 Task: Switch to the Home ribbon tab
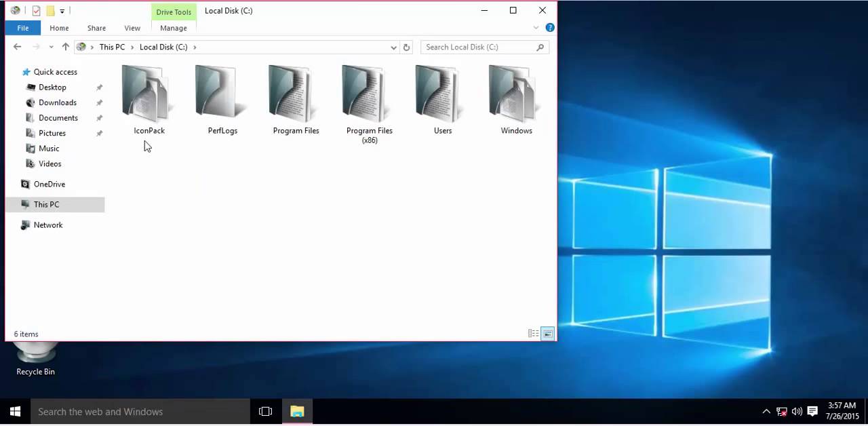59,28
